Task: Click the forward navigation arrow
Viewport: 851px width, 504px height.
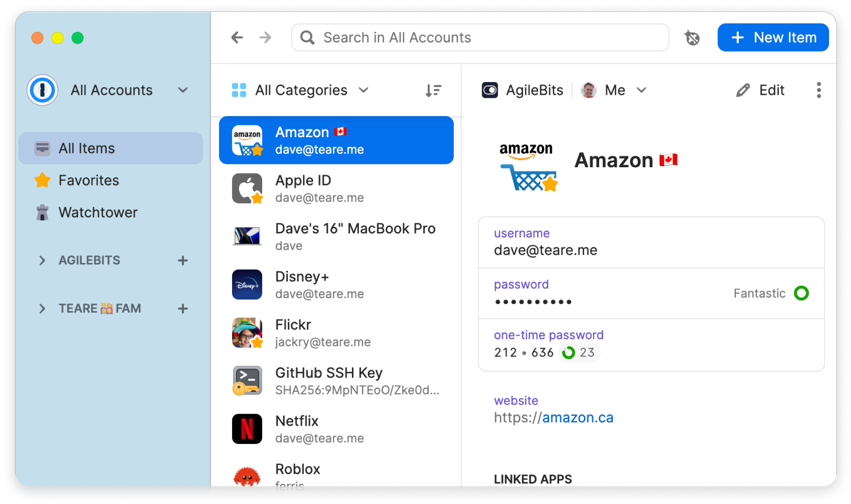Action: [x=265, y=37]
